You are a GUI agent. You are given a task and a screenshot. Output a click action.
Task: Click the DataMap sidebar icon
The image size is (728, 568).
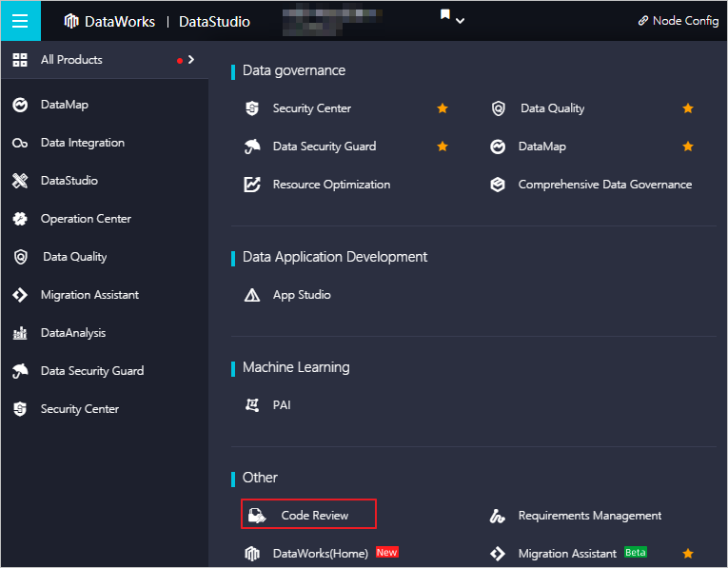[20, 105]
